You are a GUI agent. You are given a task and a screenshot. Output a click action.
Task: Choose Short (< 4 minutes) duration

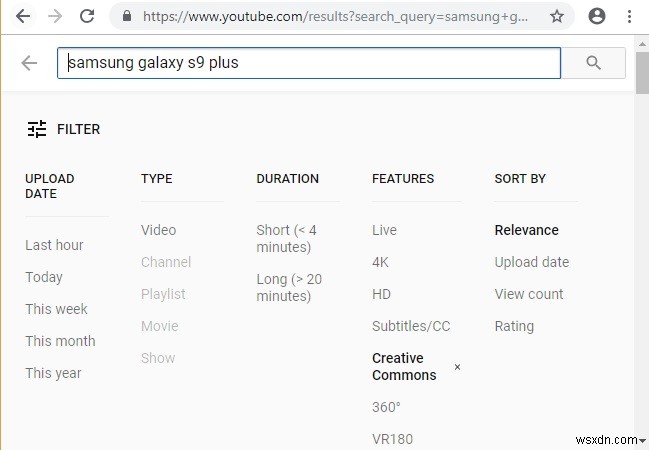point(286,238)
